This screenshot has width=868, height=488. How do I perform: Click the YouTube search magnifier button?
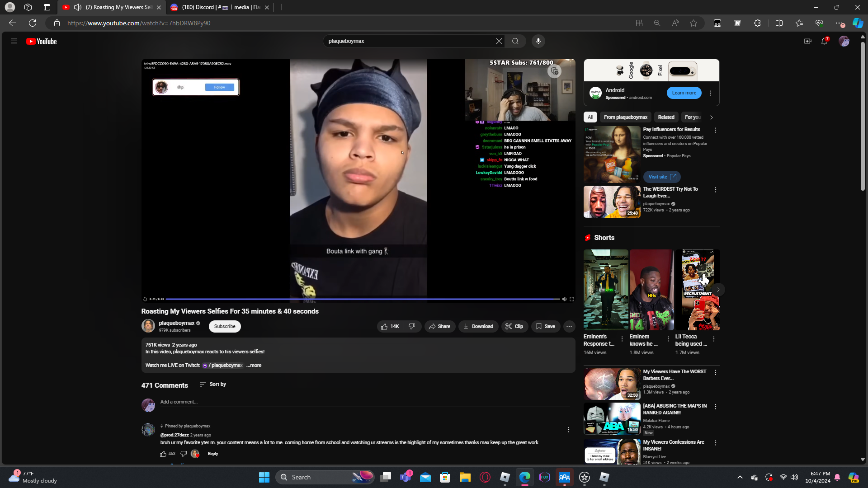[x=515, y=41]
